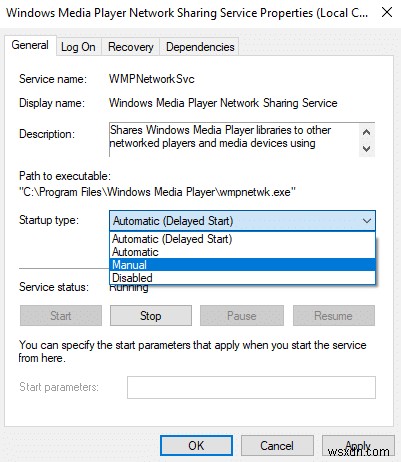Select Disabled startup type option

[x=242, y=278]
